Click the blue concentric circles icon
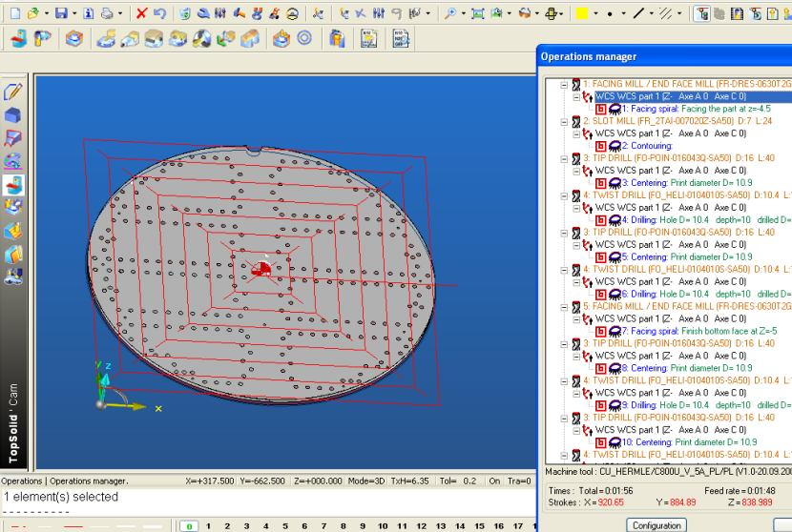The image size is (792, 532). (x=304, y=38)
